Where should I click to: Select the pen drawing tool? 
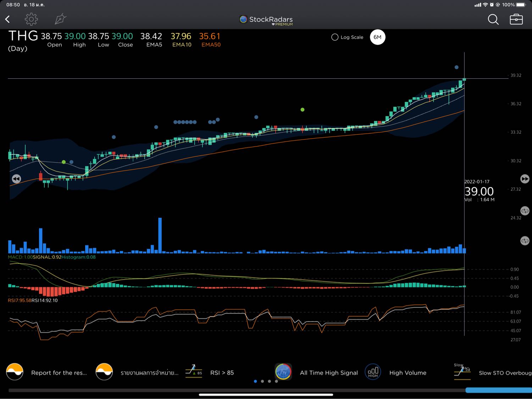click(60, 19)
